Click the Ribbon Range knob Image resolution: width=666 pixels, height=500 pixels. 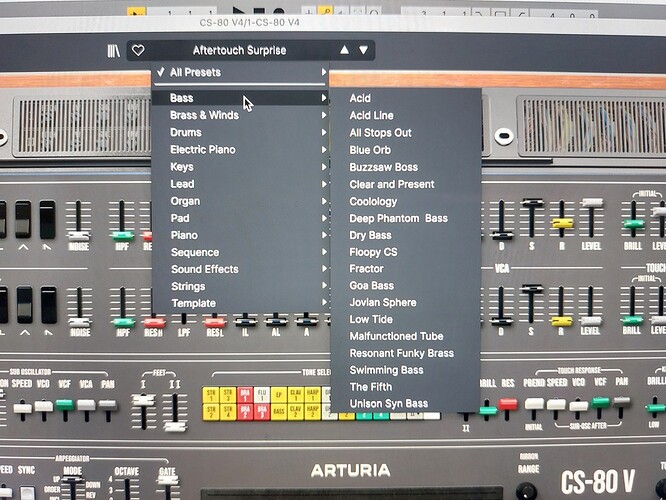coord(526,490)
